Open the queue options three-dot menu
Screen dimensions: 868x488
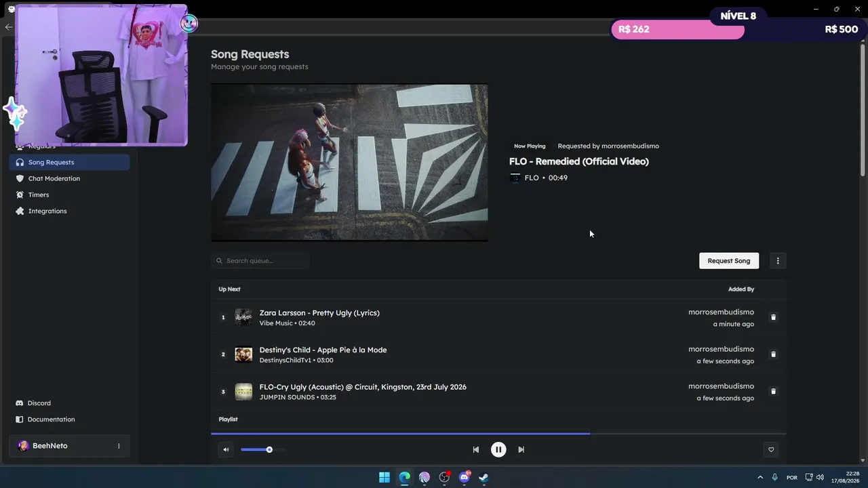pyautogui.click(x=778, y=261)
